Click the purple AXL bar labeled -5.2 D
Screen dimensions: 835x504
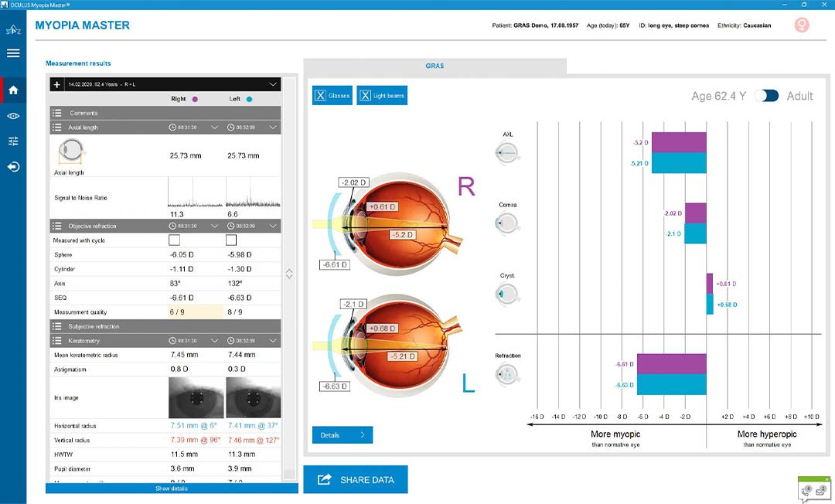pos(679,143)
